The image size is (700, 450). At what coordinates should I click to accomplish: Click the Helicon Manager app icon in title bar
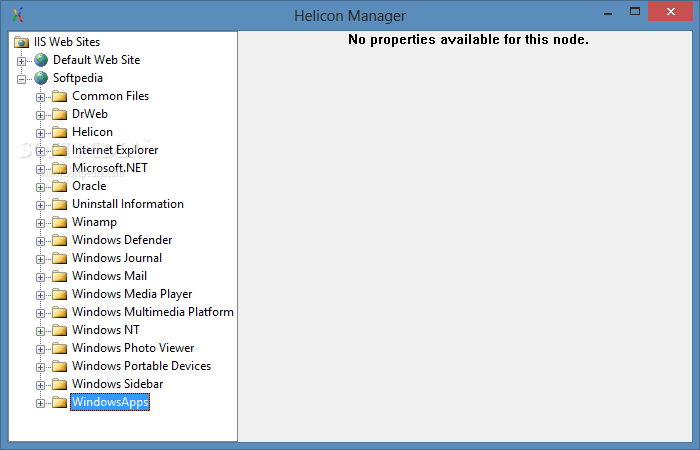(x=18, y=15)
